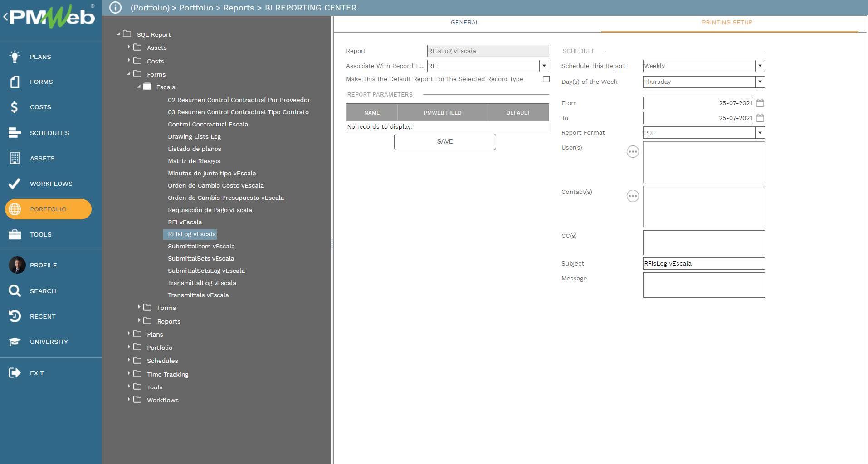Click the Message text area
This screenshot has height=464, width=868.
704,285
